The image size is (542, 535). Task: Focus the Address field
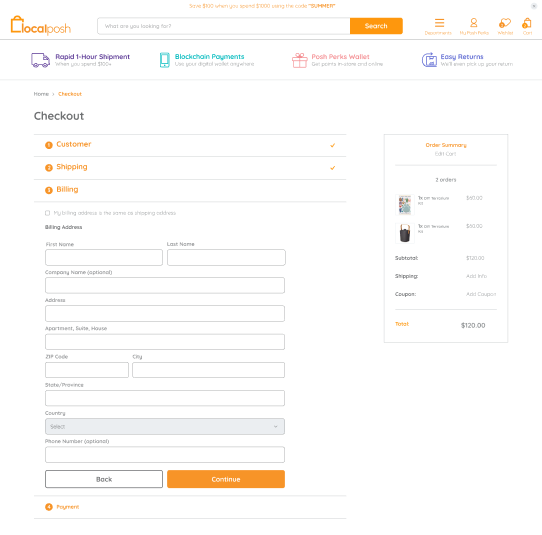click(165, 313)
